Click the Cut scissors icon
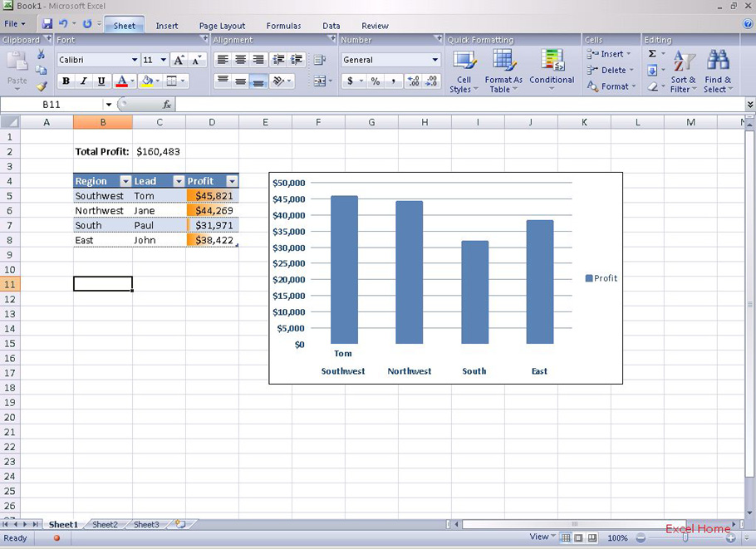Viewport: 756px width, 549px height. [42, 55]
